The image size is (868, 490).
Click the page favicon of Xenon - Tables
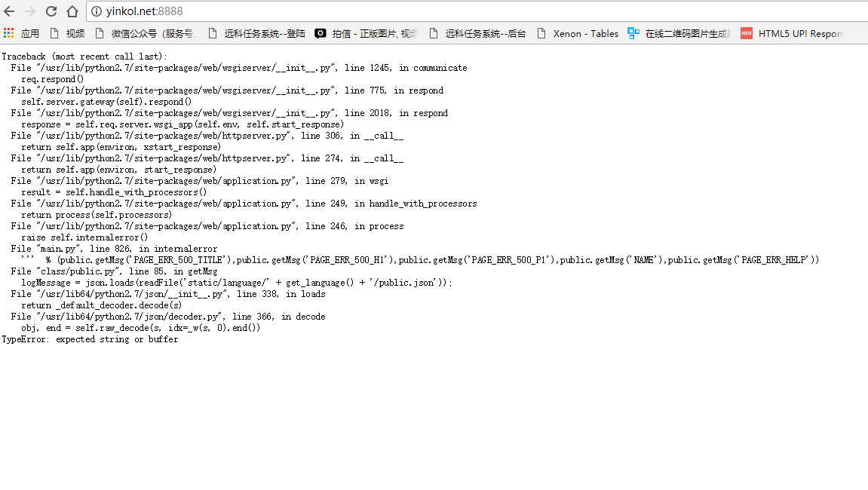[x=541, y=32]
